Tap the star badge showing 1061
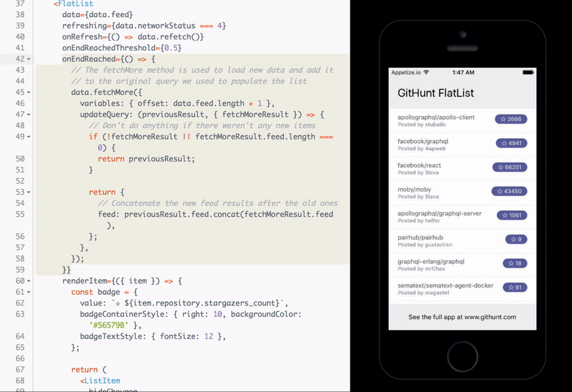Image resolution: width=572 pixels, height=392 pixels. point(512,215)
